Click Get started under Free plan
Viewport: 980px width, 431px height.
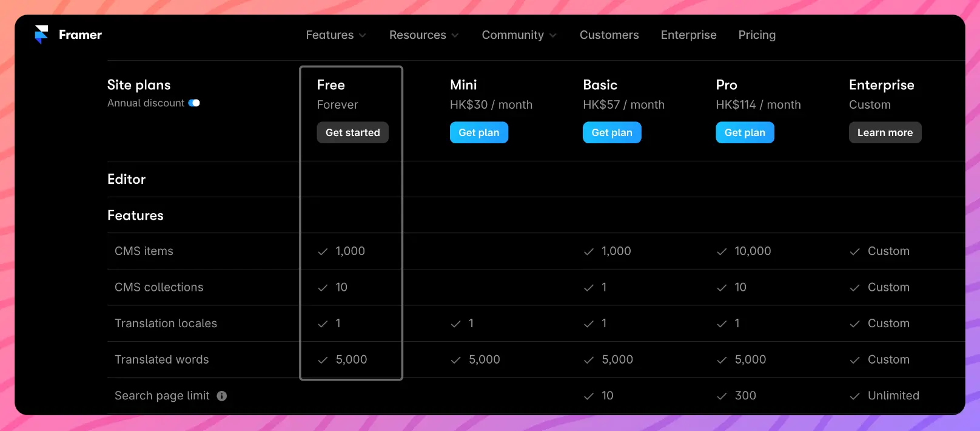pos(352,132)
